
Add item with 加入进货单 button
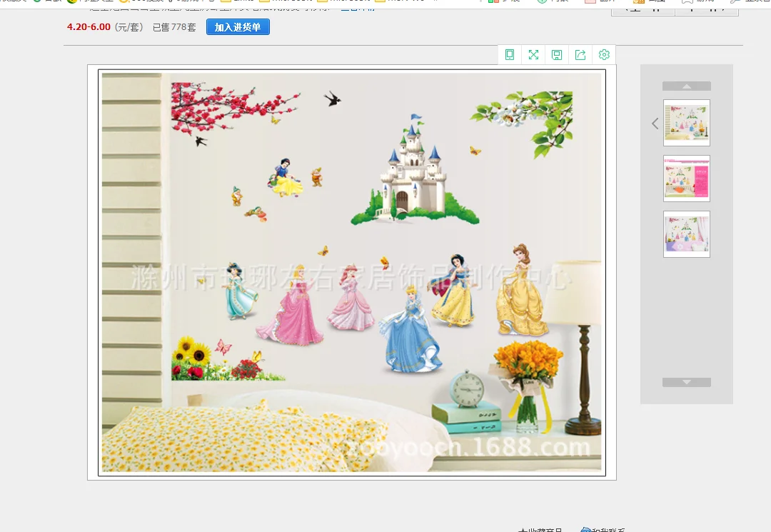[238, 27]
